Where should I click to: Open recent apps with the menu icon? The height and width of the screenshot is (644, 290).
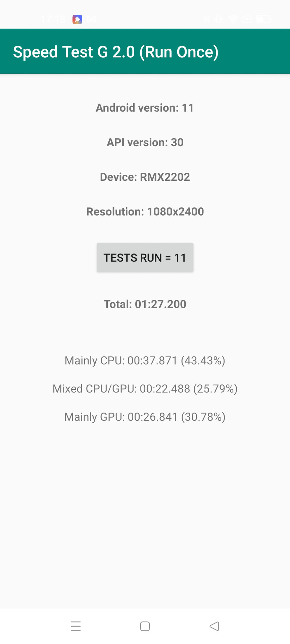(x=76, y=626)
